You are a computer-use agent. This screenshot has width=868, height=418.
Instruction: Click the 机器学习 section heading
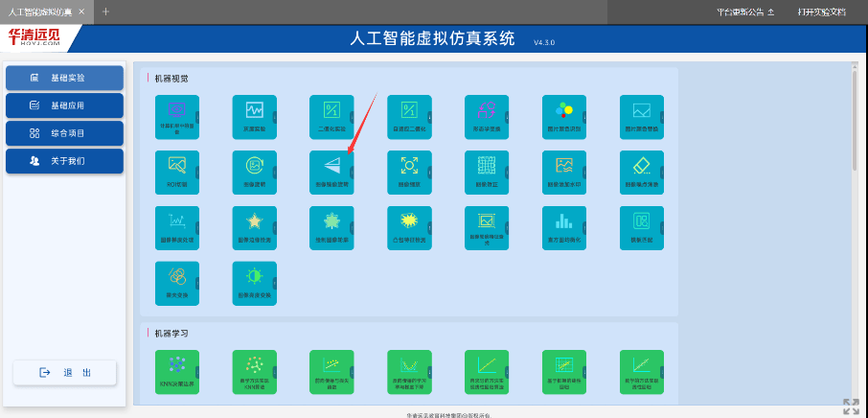[171, 334]
